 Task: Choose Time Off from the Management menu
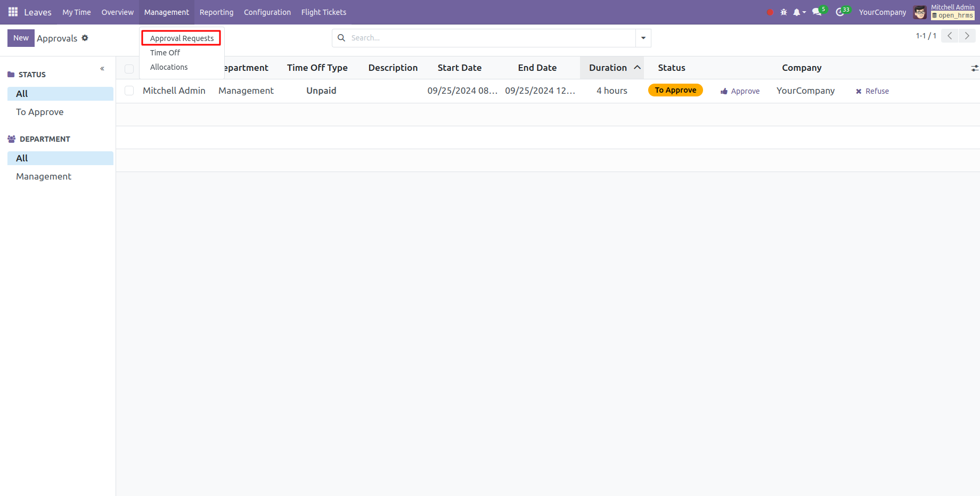pyautogui.click(x=165, y=53)
